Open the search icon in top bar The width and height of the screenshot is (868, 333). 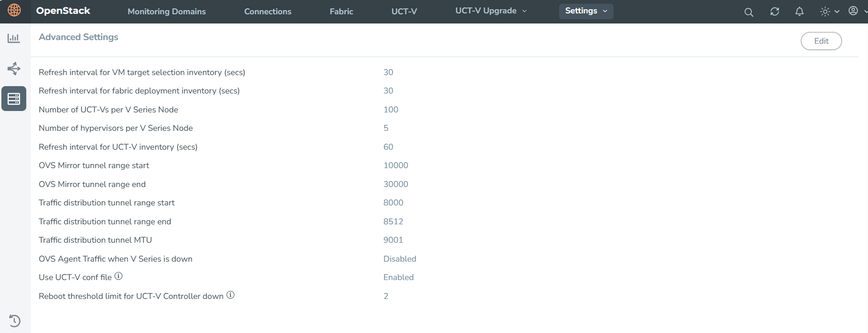point(749,12)
